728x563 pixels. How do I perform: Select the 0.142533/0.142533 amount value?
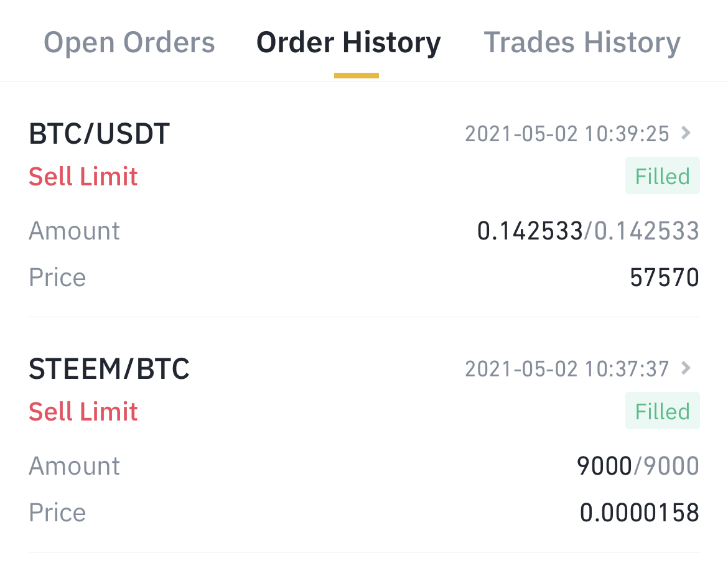coord(588,231)
